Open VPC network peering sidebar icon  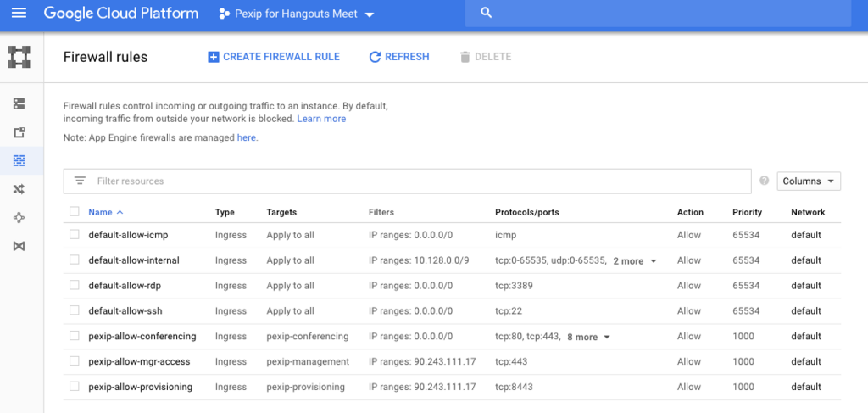pos(19,218)
